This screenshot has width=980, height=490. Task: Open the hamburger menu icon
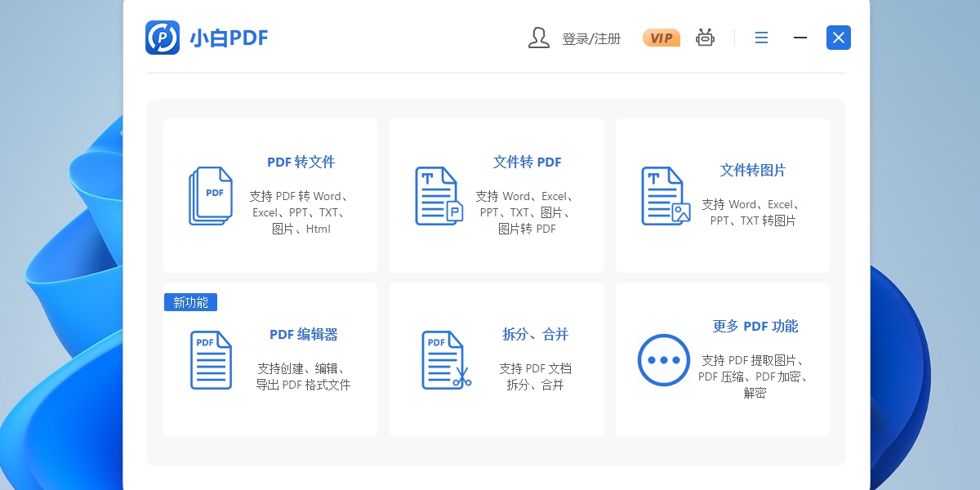point(761,38)
